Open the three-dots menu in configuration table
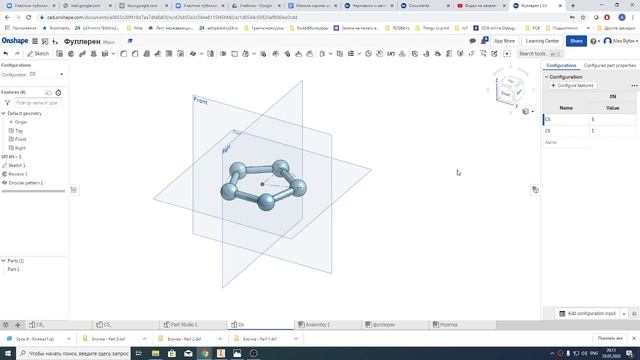640x360 pixels. click(x=634, y=85)
